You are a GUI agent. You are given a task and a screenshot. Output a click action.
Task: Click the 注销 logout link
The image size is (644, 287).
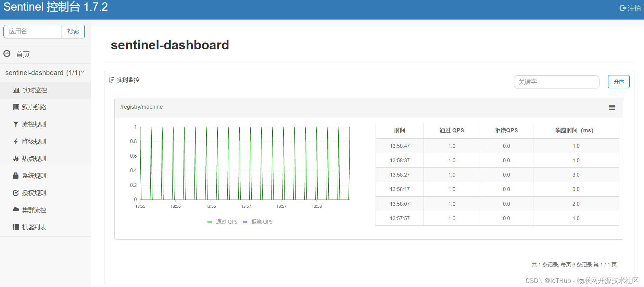coord(634,8)
